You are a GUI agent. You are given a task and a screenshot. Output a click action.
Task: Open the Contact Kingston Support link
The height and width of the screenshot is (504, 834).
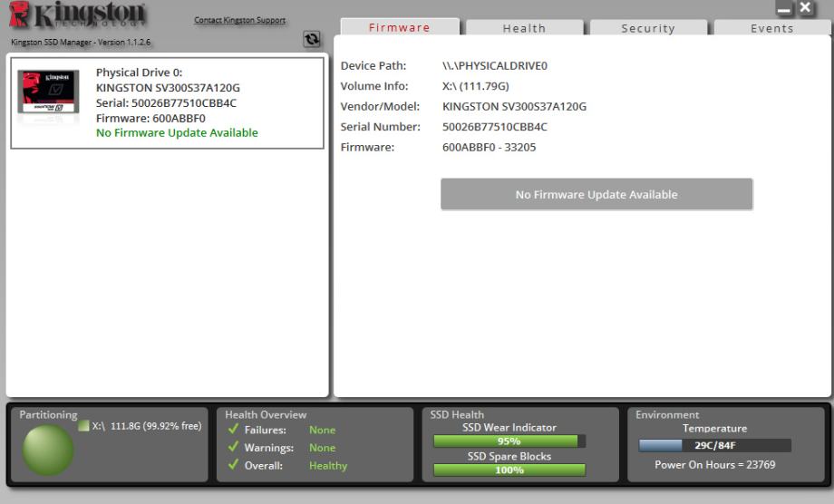240,21
